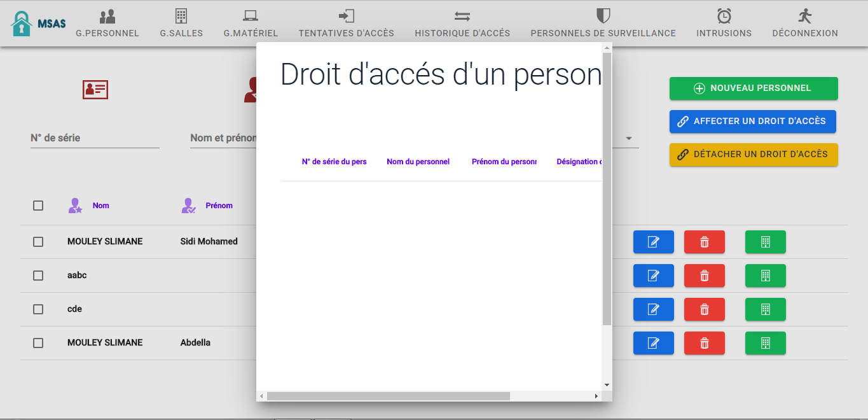Viewport: 868px width, 420px height.
Task: Click the Prénom column user-check icon
Action: 188,206
